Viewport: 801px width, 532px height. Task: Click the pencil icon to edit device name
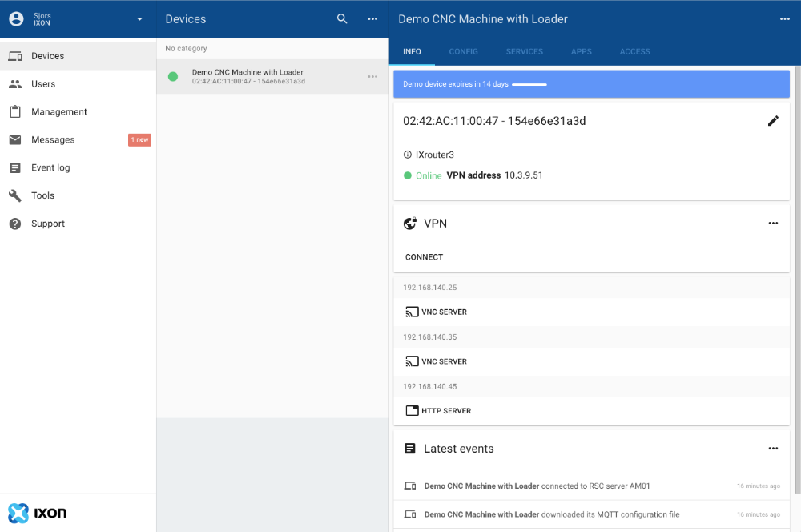coord(773,120)
